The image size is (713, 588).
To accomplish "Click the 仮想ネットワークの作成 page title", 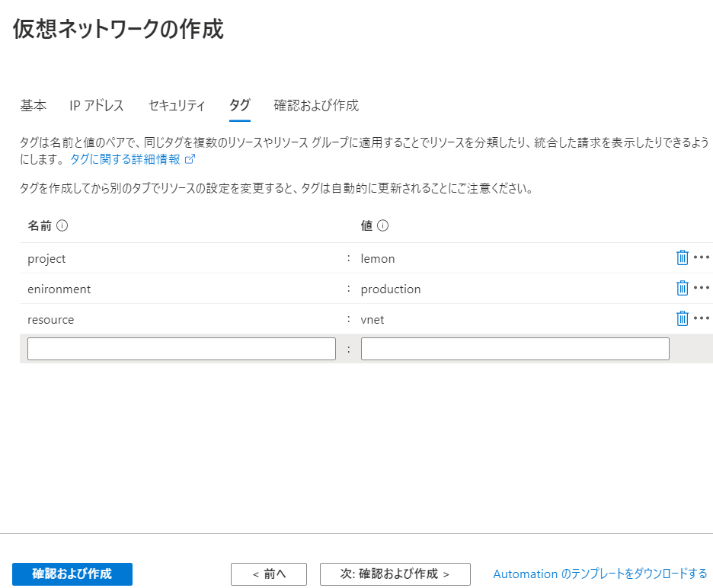I will (118, 29).
